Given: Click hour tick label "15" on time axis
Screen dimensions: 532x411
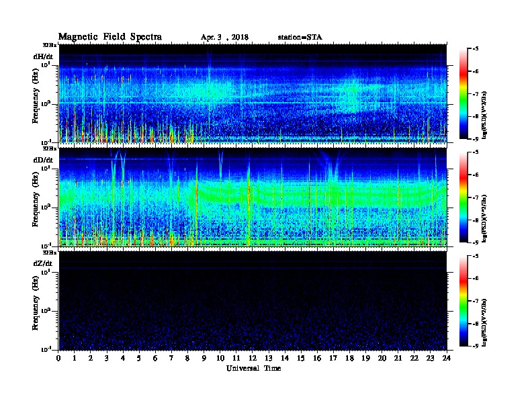Looking at the screenshot, I should tap(301, 359).
